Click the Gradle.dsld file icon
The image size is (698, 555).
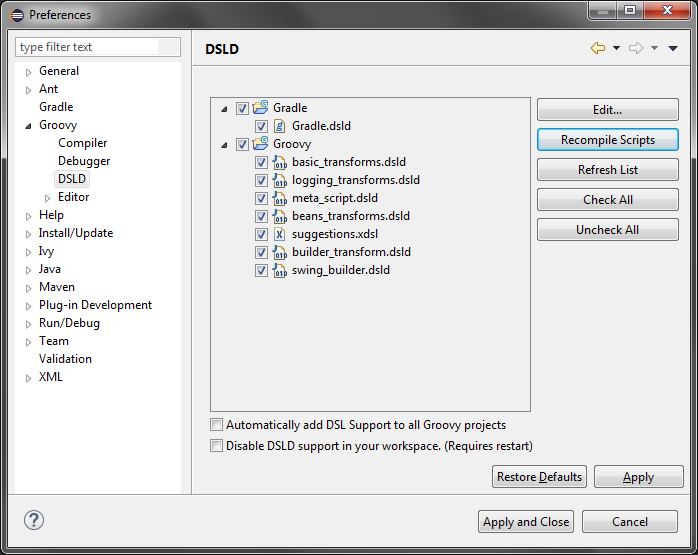tap(279, 126)
